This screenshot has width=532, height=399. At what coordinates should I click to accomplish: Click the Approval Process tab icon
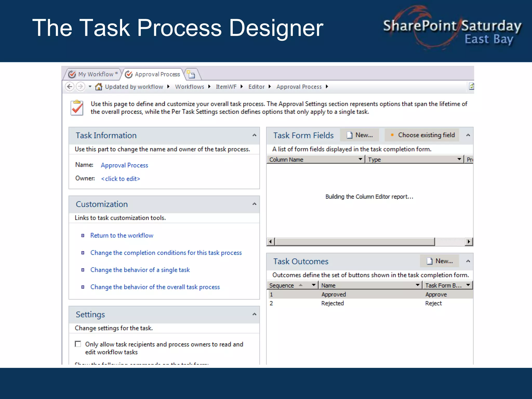coord(129,74)
